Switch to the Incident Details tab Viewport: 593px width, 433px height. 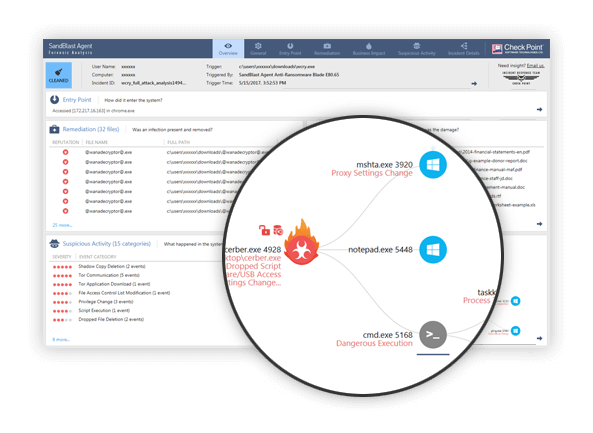[464, 49]
